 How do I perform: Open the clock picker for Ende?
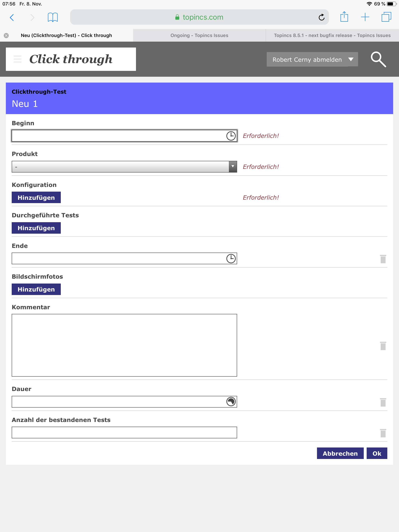click(x=231, y=259)
